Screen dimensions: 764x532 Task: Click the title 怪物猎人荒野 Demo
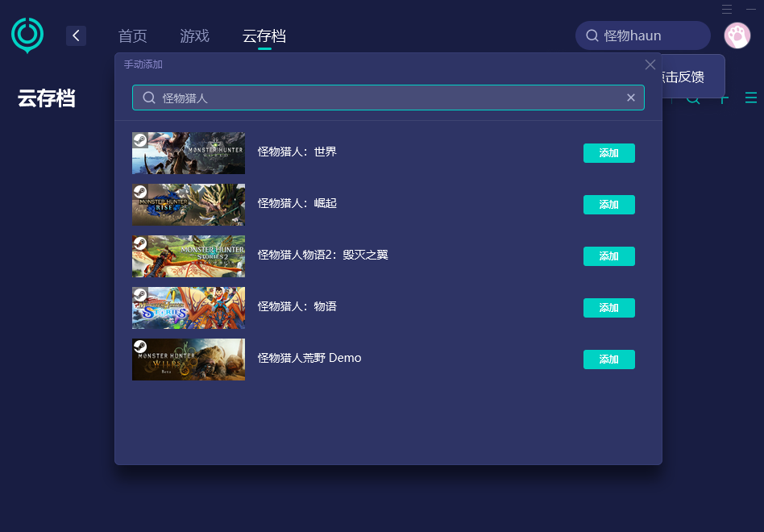[309, 358]
